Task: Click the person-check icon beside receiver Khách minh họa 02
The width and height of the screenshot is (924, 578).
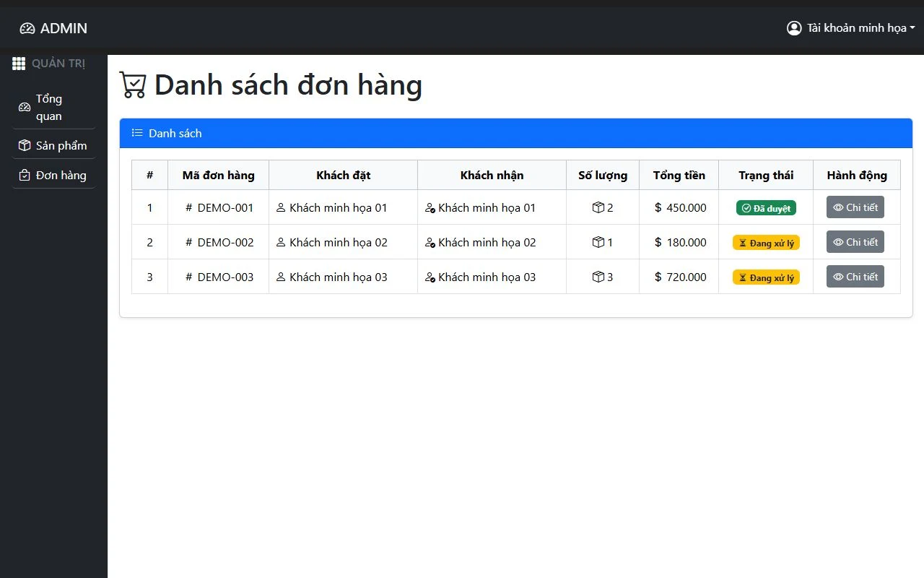Action: (430, 242)
